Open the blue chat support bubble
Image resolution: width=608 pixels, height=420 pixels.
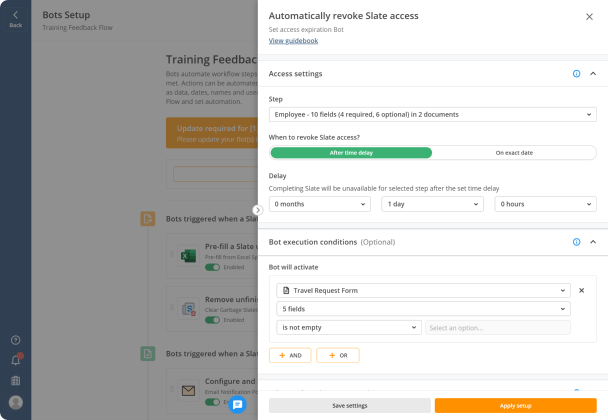pyautogui.click(x=237, y=404)
